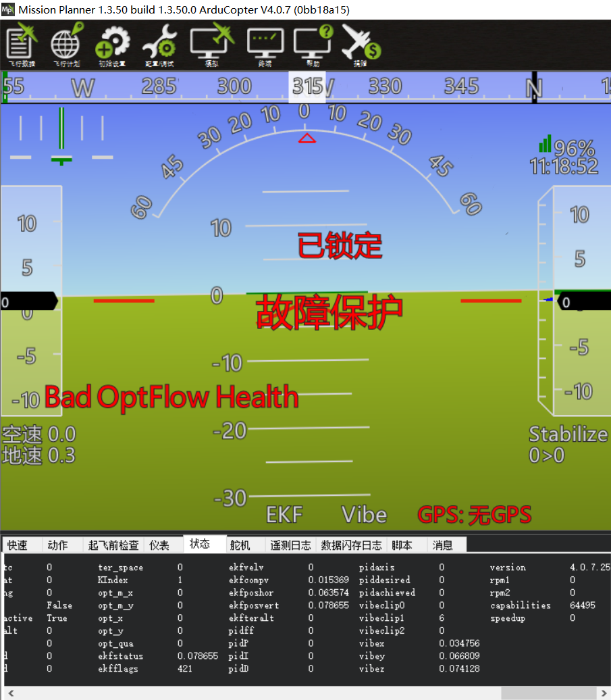Click the Vibe status label on HUD

pos(364,515)
